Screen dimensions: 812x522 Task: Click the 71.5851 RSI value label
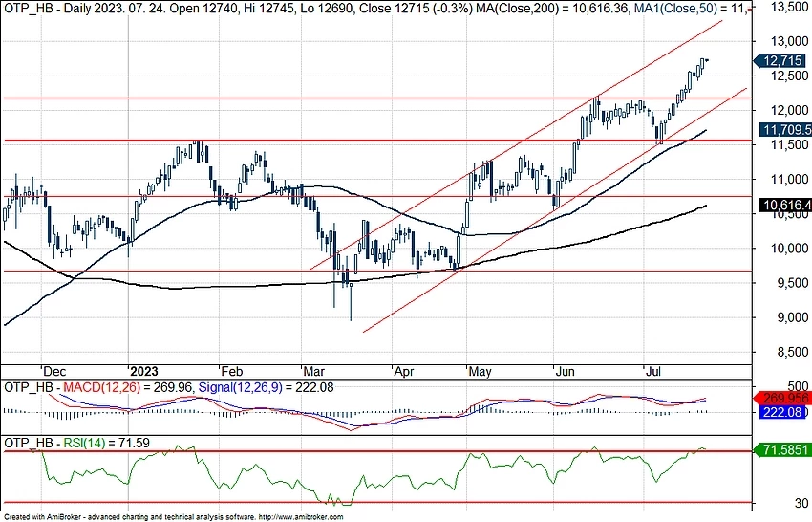click(x=782, y=449)
